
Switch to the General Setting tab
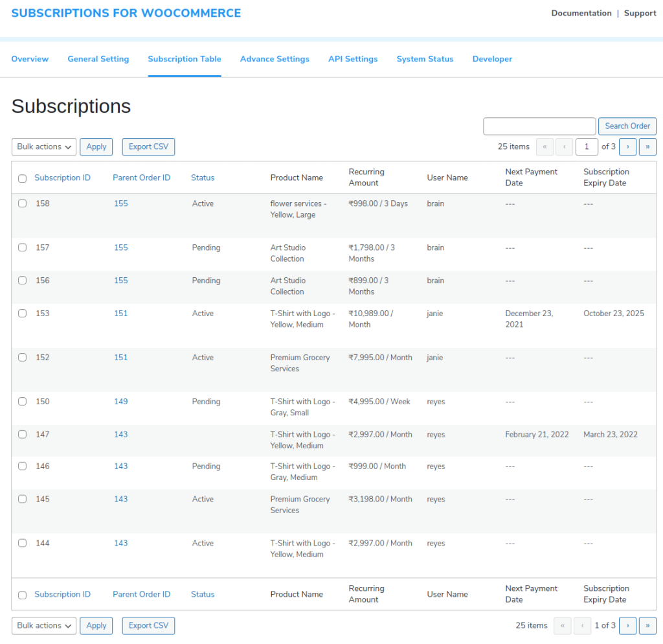pos(98,59)
